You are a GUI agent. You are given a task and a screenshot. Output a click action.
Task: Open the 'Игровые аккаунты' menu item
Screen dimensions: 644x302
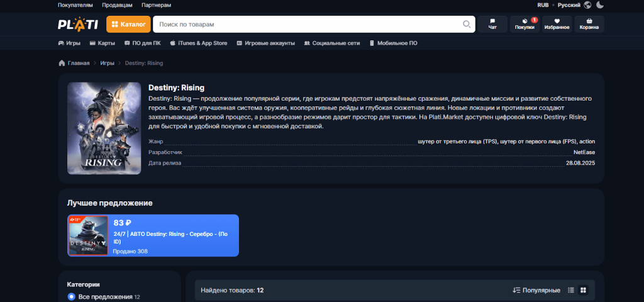point(265,43)
